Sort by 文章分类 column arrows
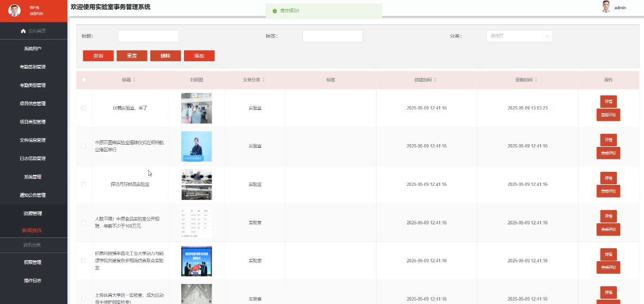This screenshot has width=644, height=304. tap(264, 80)
